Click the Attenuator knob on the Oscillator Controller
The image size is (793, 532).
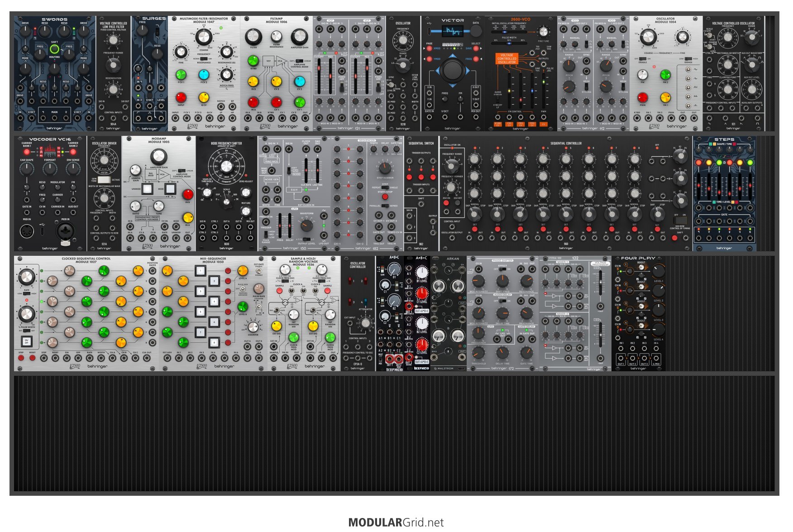point(365,323)
